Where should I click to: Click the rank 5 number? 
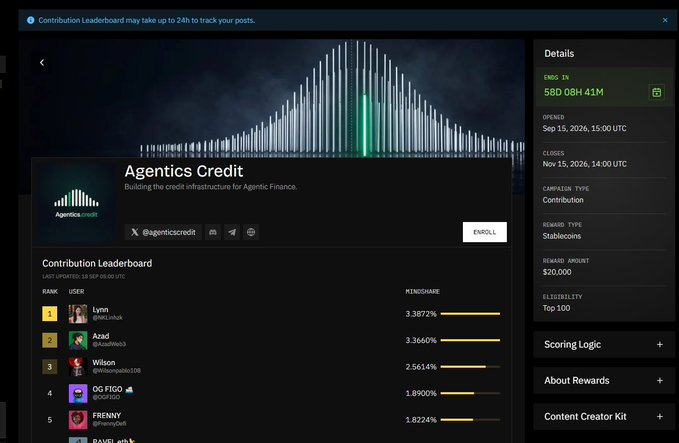[50, 420]
